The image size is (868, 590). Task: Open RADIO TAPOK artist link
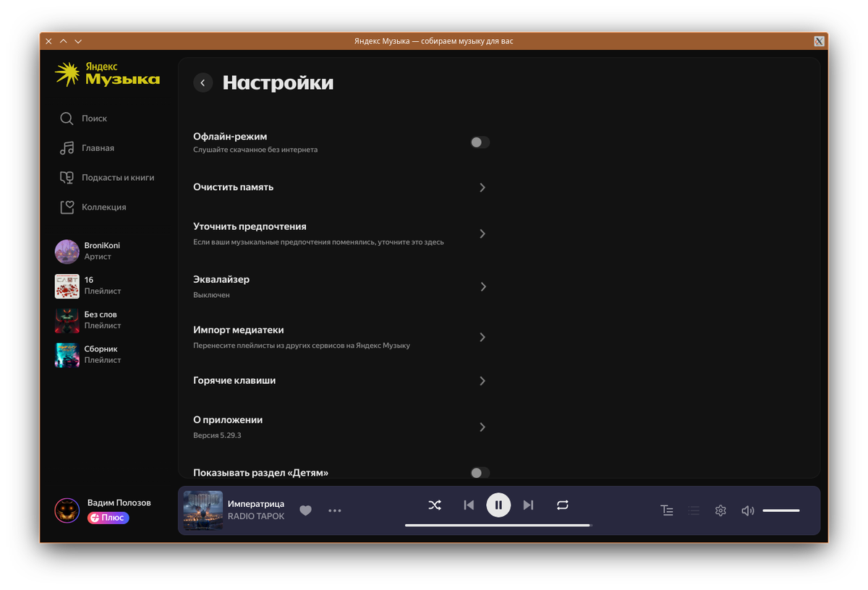256,516
